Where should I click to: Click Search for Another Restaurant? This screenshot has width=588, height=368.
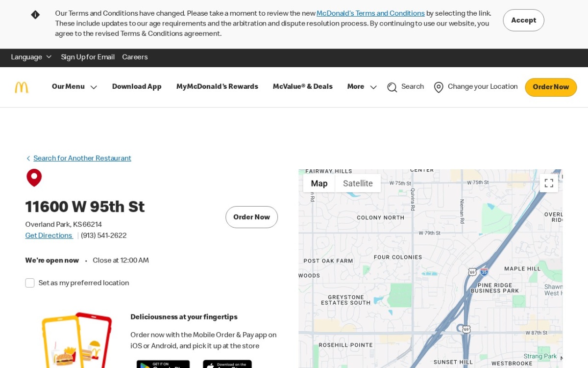point(82,158)
